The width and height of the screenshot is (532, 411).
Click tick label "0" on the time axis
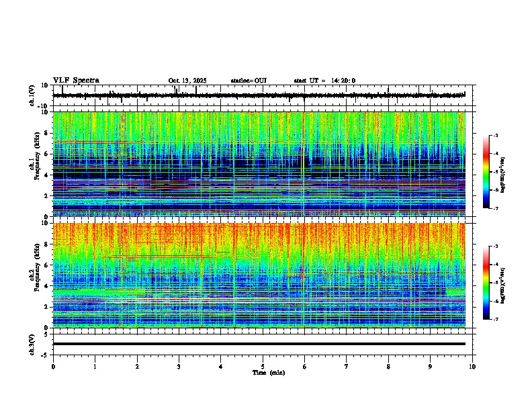[x=53, y=367]
